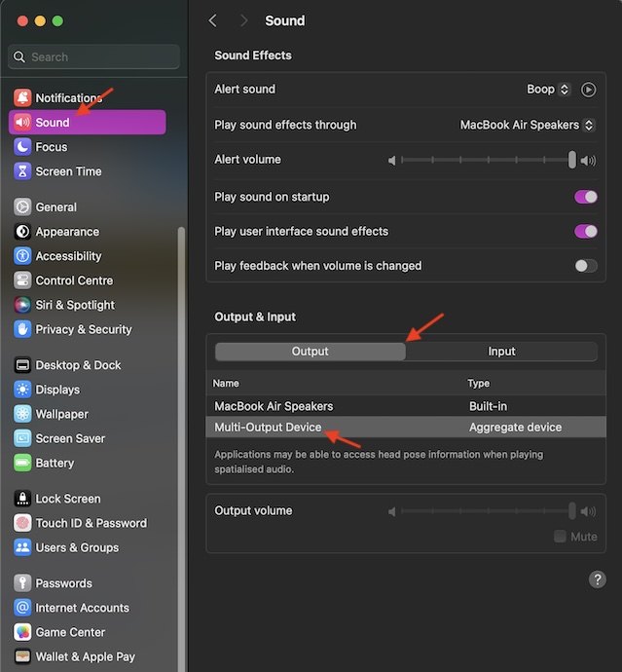Click the Focus moon icon
Image resolution: width=622 pixels, height=672 pixels.
click(22, 147)
